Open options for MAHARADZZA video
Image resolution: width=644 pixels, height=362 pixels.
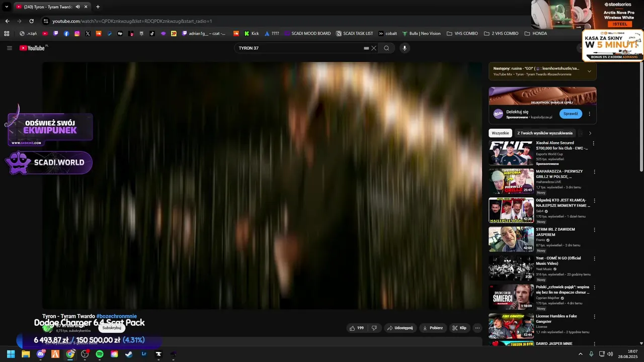pos(594,172)
